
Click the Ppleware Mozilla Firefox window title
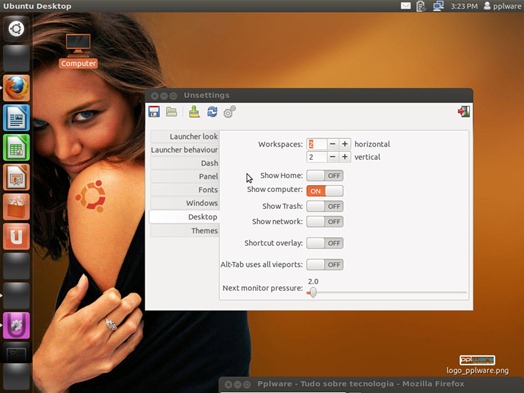(361, 384)
